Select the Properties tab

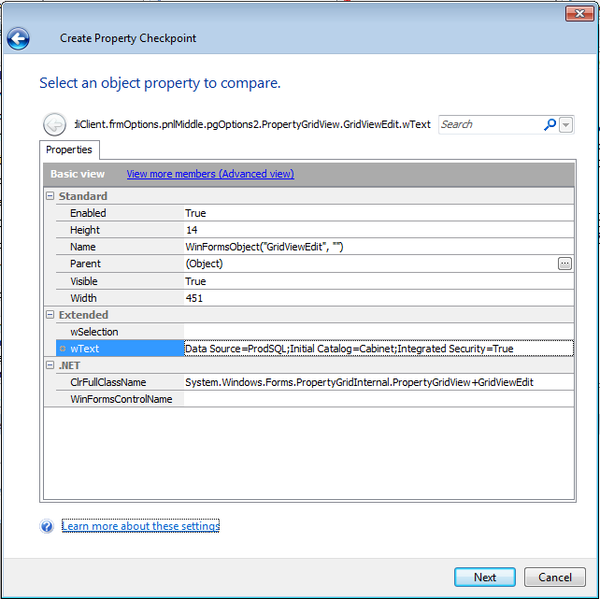69,150
